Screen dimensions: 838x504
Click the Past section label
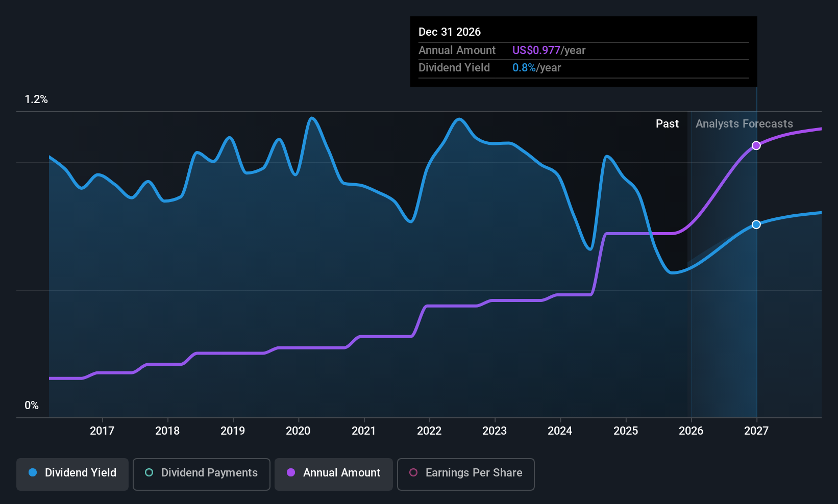(x=667, y=124)
